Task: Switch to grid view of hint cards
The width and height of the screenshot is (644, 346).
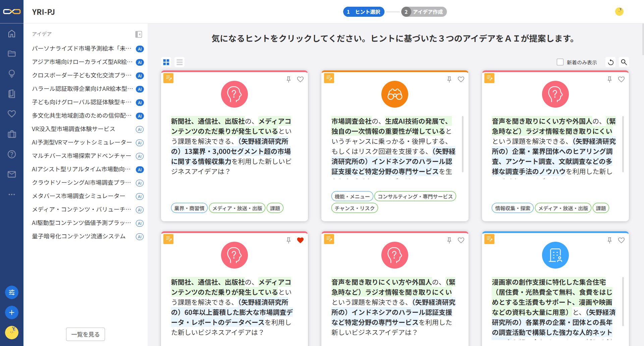Action: coord(166,62)
